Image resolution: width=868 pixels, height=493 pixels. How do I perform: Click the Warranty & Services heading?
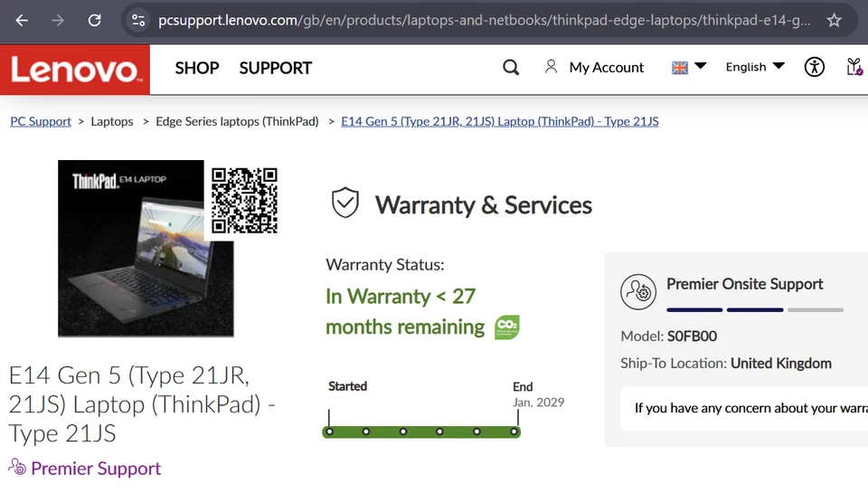coord(483,205)
